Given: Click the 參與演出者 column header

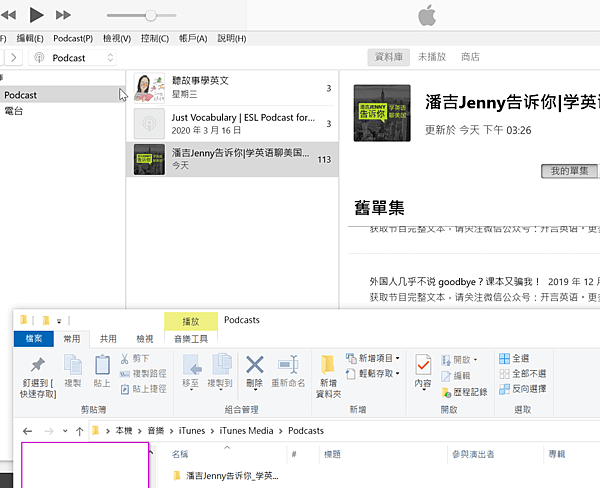Looking at the screenshot, I should click(473, 454).
